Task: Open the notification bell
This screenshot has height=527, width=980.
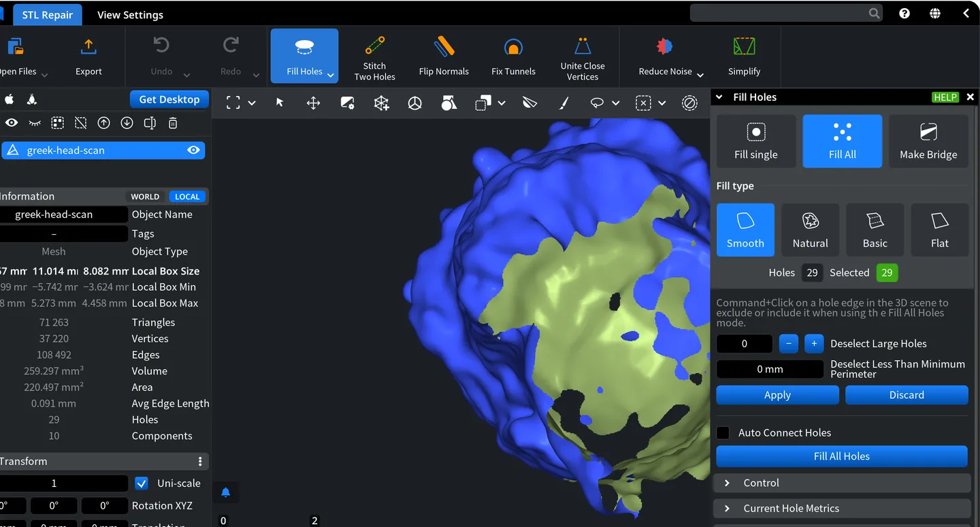Action: pos(226,492)
